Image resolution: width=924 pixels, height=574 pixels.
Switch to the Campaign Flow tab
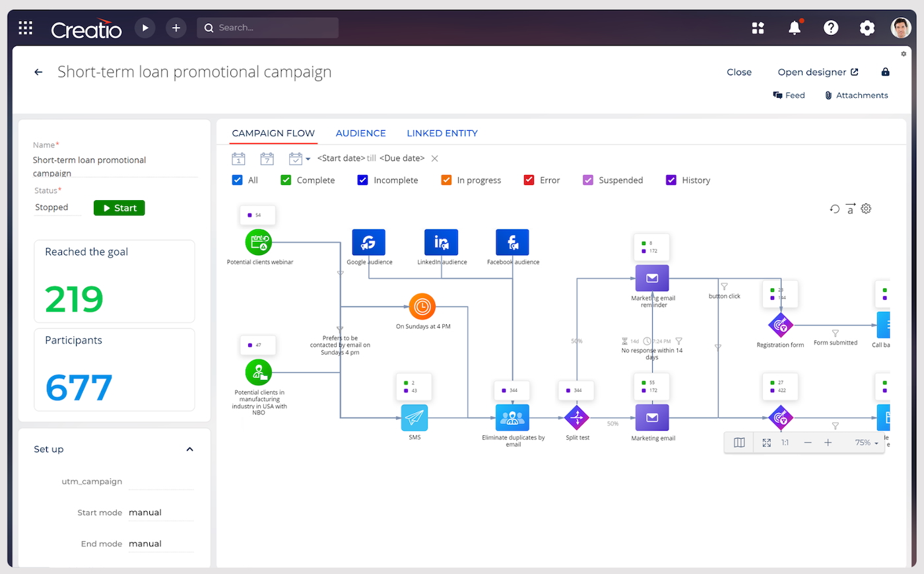coord(273,133)
